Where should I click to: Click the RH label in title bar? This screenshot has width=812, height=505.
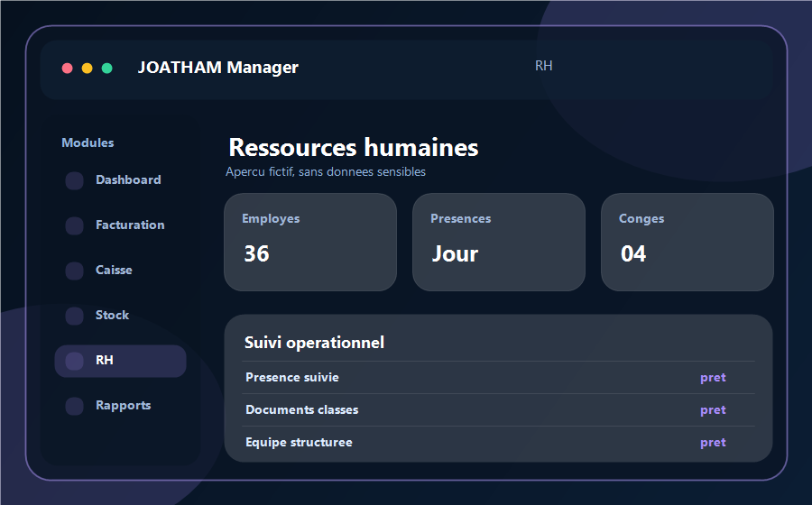[544, 66]
